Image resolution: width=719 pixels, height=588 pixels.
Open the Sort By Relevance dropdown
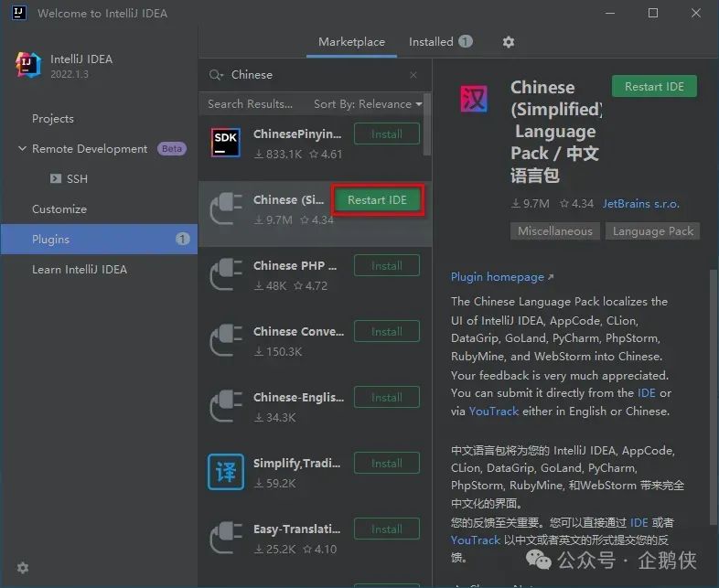(368, 104)
